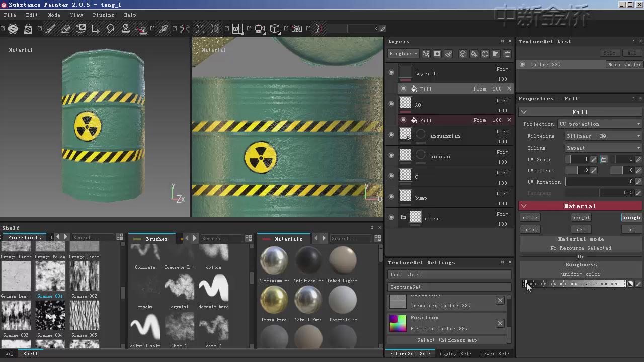Click the Select thickness map button
Viewport: 644px width, 362px height.
point(447,340)
